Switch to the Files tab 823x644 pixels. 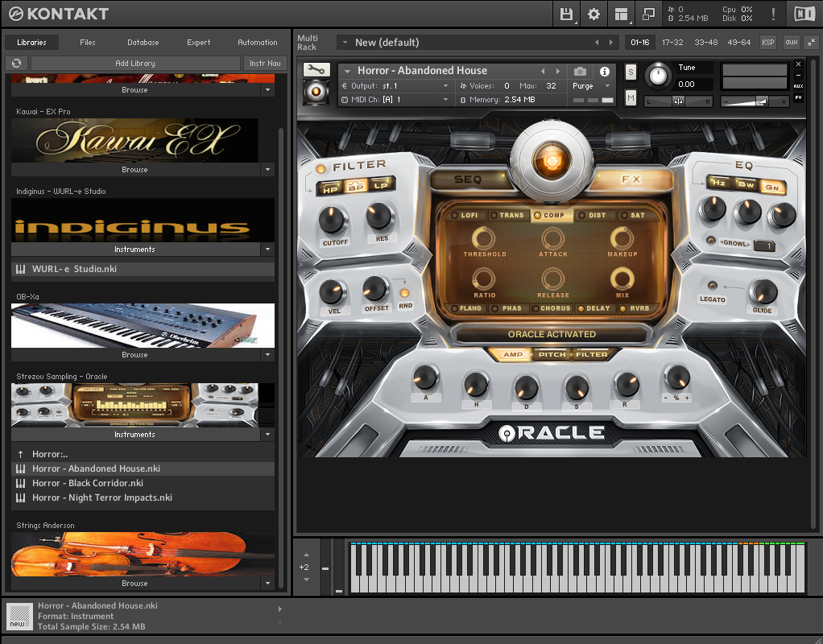[x=88, y=43]
